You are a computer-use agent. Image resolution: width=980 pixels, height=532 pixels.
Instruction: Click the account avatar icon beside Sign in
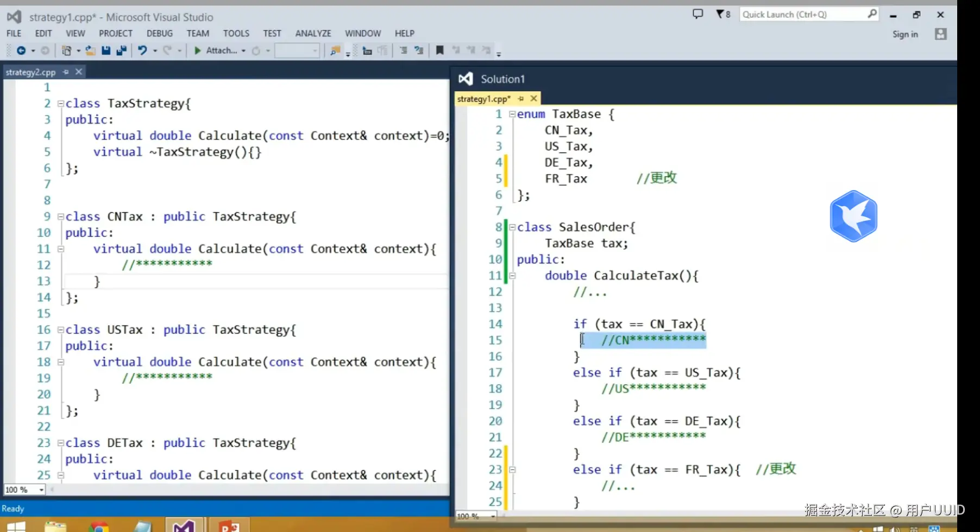[x=941, y=34]
